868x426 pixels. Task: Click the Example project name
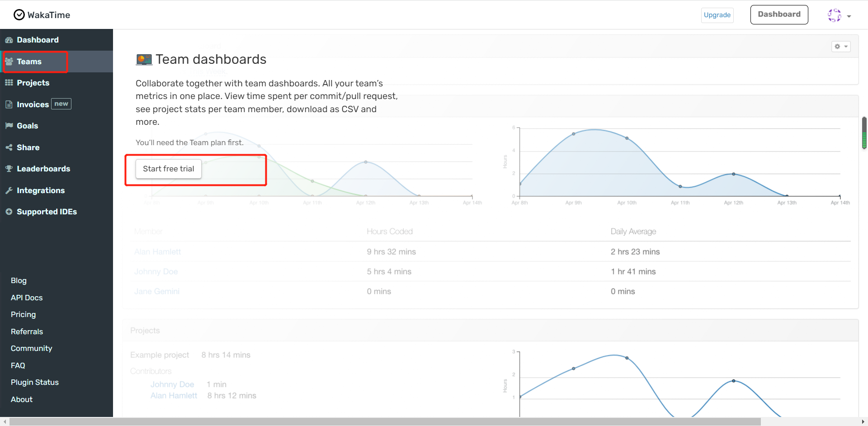click(160, 355)
